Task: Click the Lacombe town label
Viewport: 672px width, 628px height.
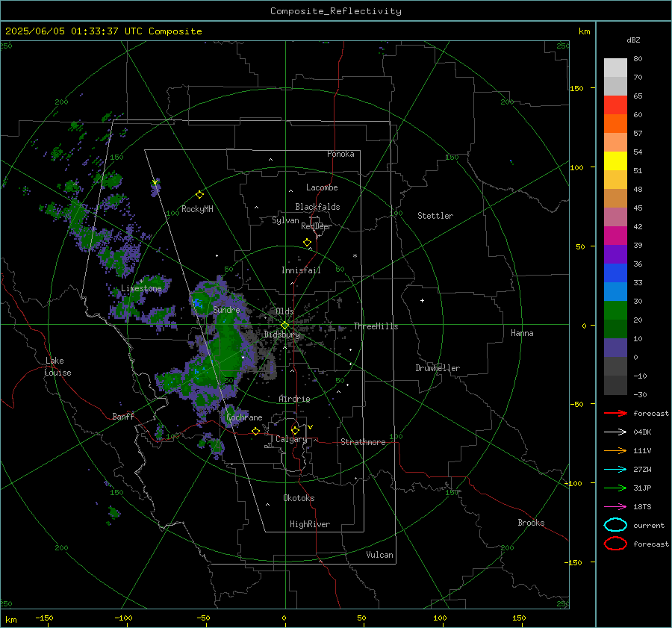Action: [x=322, y=187]
